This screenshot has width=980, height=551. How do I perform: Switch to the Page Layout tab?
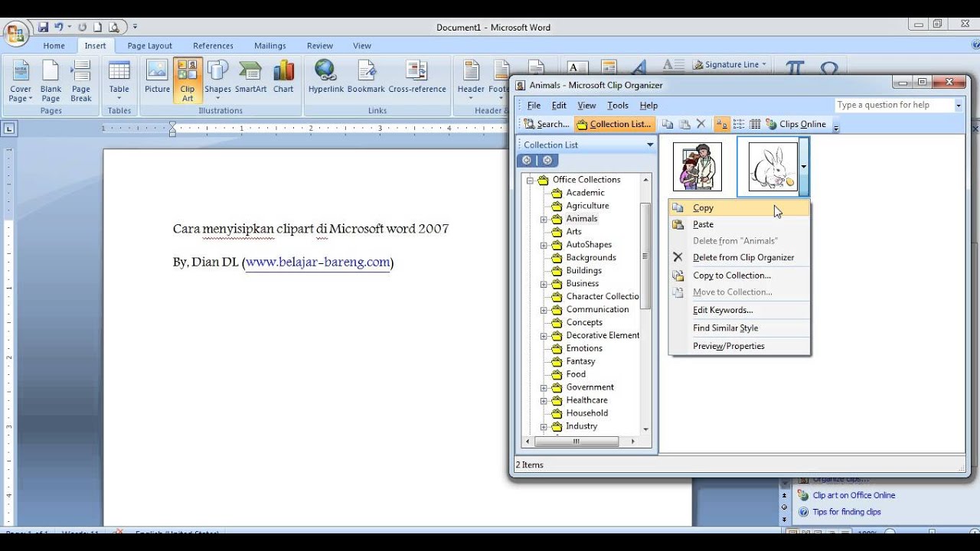point(150,46)
